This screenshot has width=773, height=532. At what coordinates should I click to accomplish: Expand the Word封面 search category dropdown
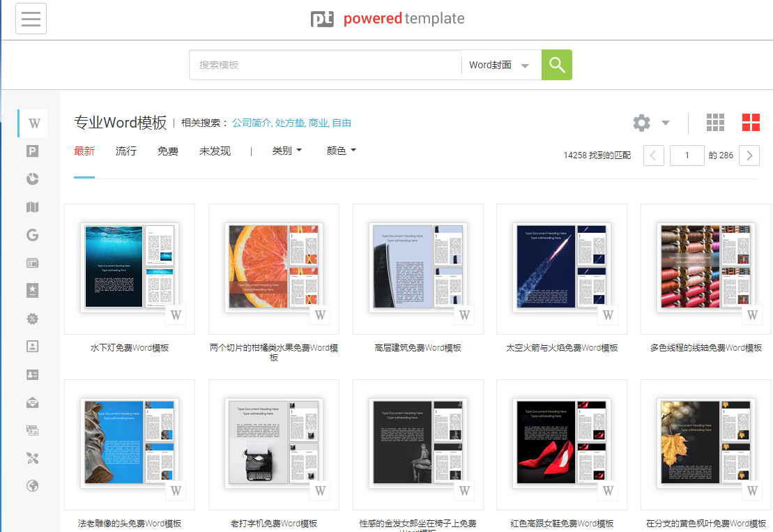[500, 65]
